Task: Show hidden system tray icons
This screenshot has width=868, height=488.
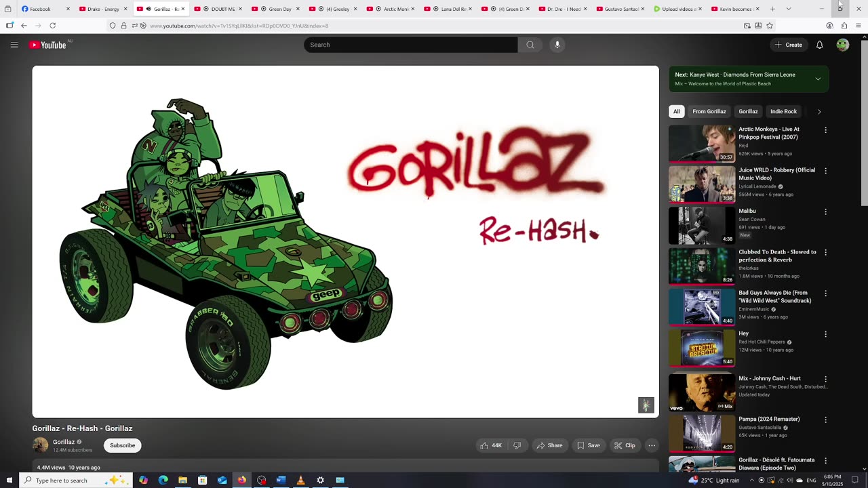Action: pos(751,481)
